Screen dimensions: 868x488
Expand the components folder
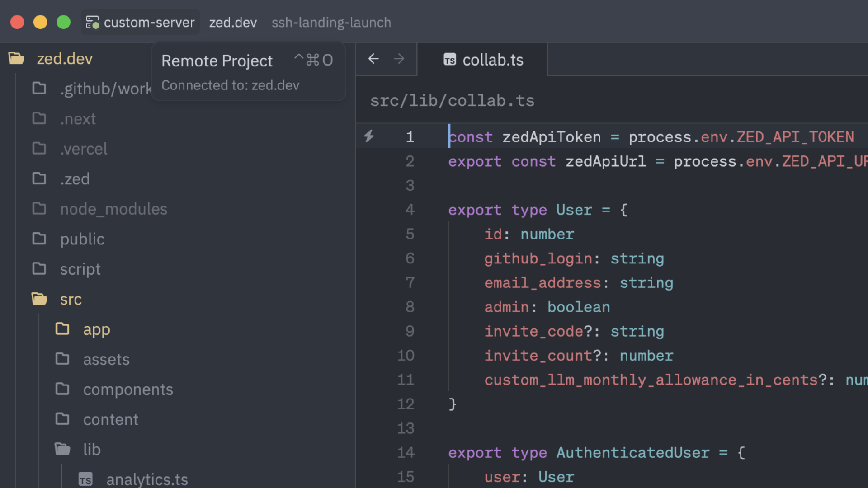pos(127,389)
